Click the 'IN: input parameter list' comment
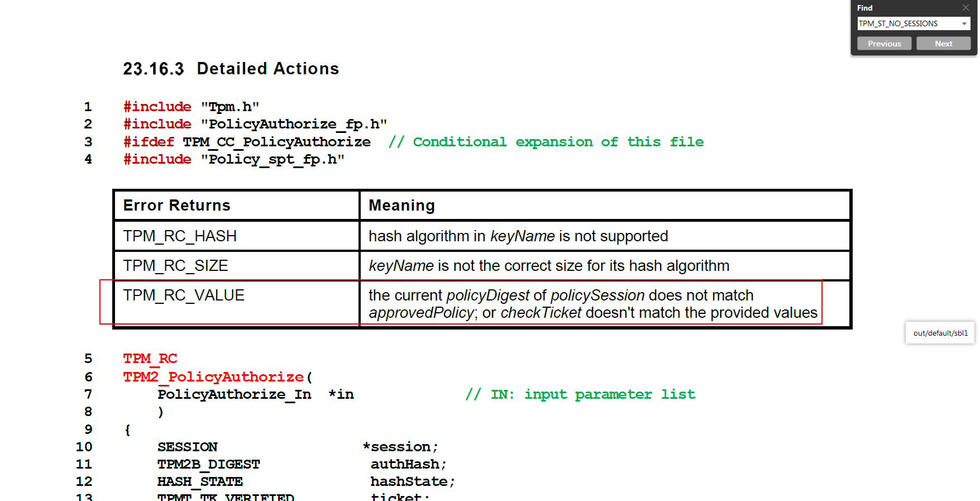The image size is (980, 501). click(x=581, y=394)
